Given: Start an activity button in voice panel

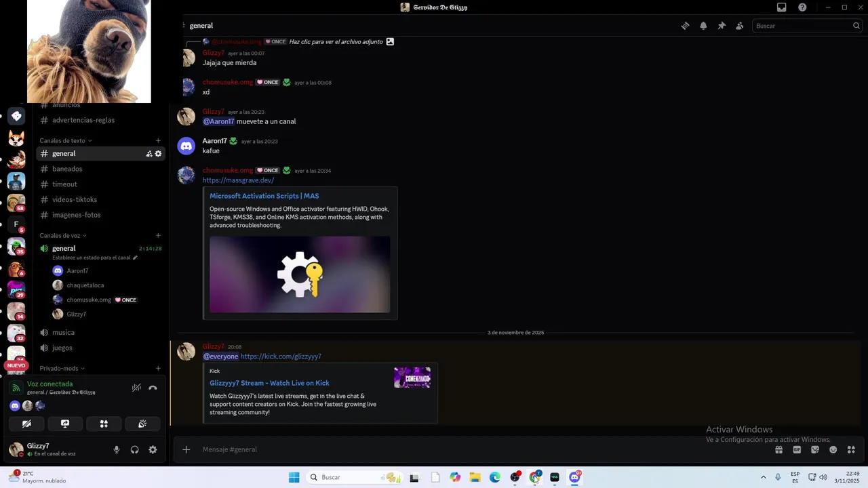Looking at the screenshot, I should pyautogui.click(x=104, y=424).
